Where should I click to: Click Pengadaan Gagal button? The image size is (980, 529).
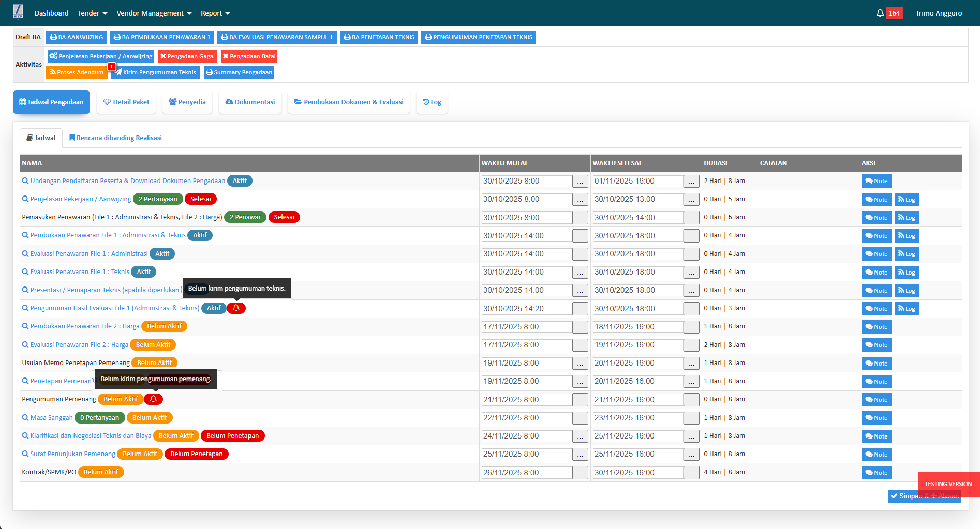(187, 56)
